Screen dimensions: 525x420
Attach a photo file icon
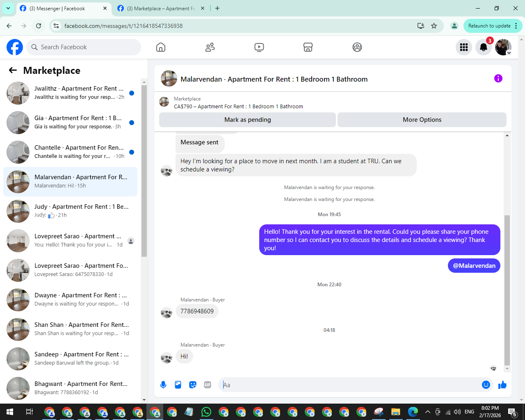(178, 385)
